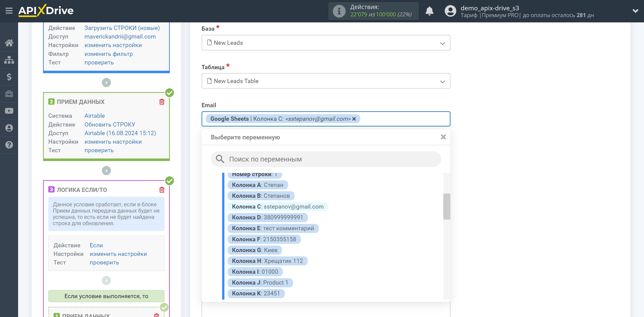Add a step below the data source block
The height and width of the screenshot is (317, 644).
coord(106,83)
